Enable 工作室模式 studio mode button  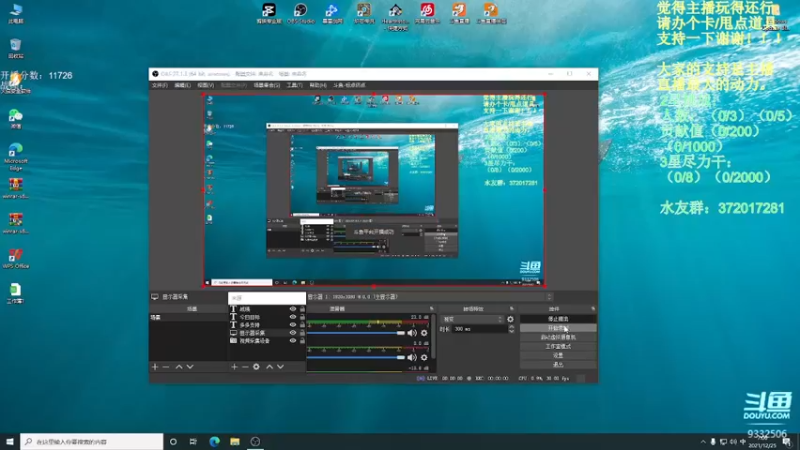pos(558,346)
